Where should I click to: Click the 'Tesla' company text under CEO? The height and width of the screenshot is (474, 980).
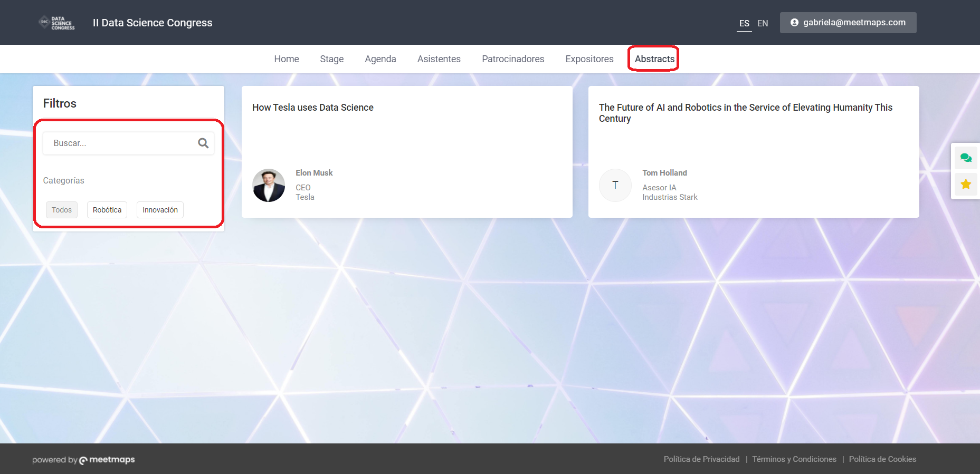[305, 197]
